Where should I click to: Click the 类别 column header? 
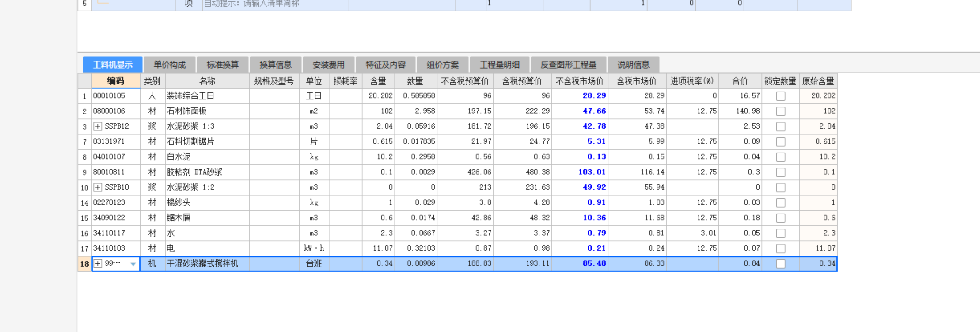pyautogui.click(x=152, y=81)
